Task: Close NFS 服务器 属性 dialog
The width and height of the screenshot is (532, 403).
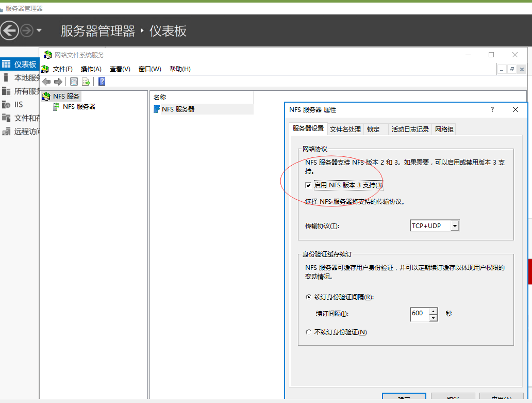Action: [x=516, y=109]
